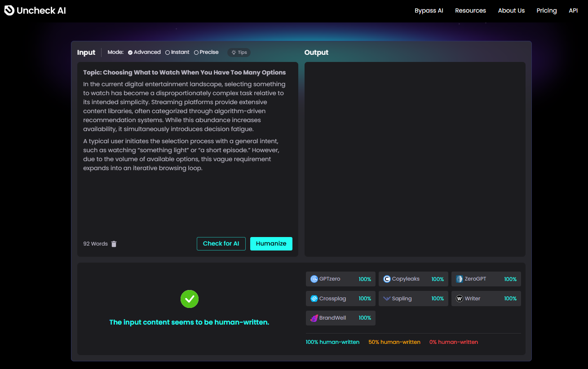The width and height of the screenshot is (588, 369).
Task: Go to About Us page
Action: (x=511, y=11)
